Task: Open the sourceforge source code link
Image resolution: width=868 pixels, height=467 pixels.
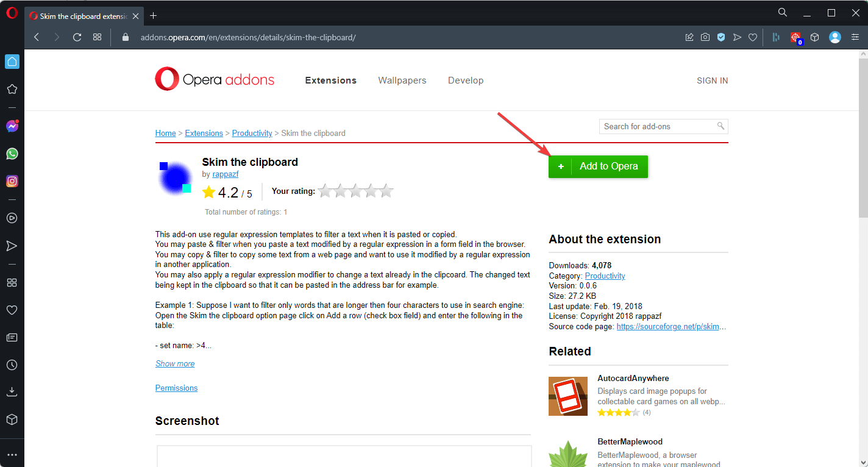Action: click(671, 327)
